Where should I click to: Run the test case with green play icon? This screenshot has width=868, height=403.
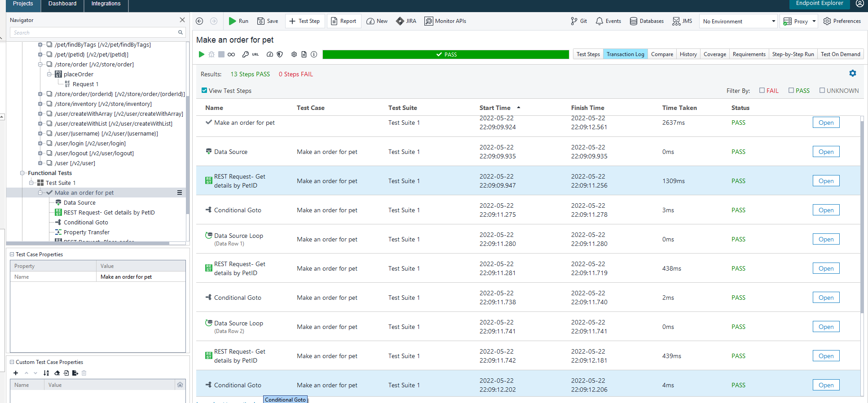click(201, 54)
